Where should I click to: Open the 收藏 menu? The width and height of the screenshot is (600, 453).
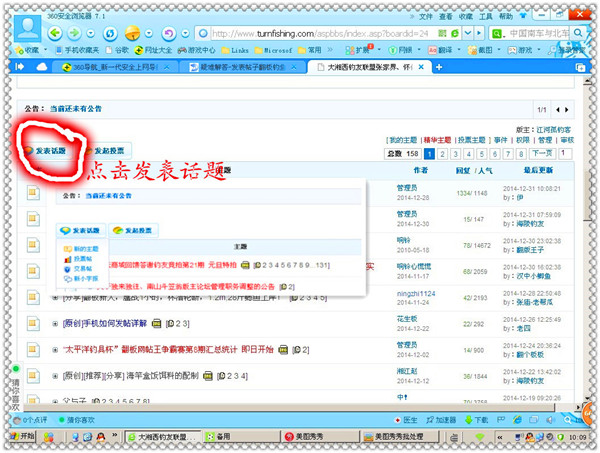[466, 16]
